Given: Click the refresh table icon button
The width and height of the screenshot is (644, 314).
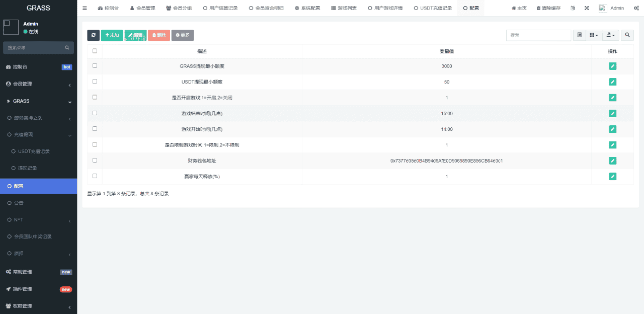Looking at the screenshot, I should [93, 35].
